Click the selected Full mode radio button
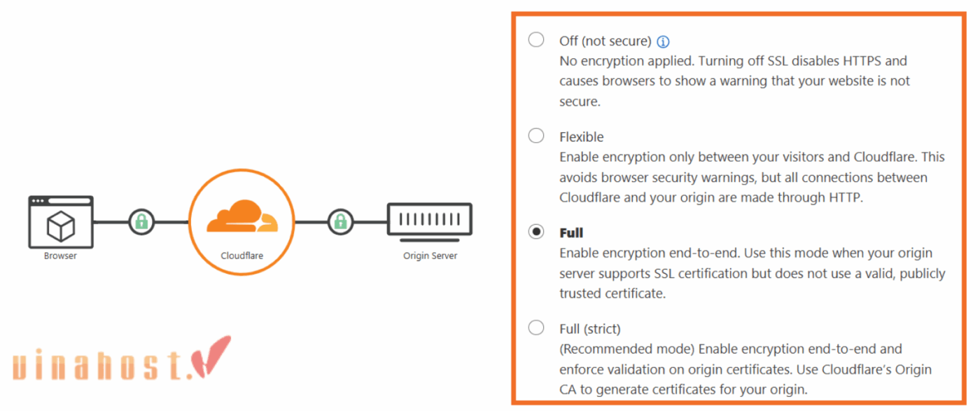This screenshot has width=980, height=411. (535, 232)
